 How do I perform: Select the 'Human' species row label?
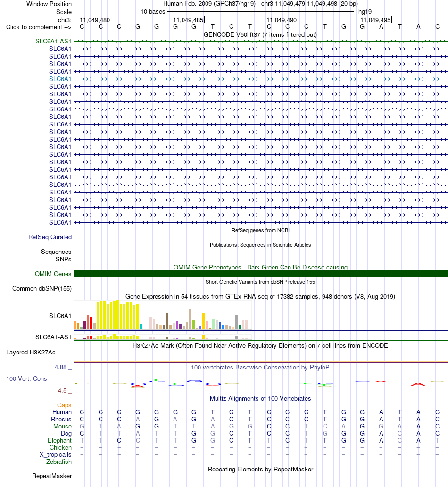[62, 412]
